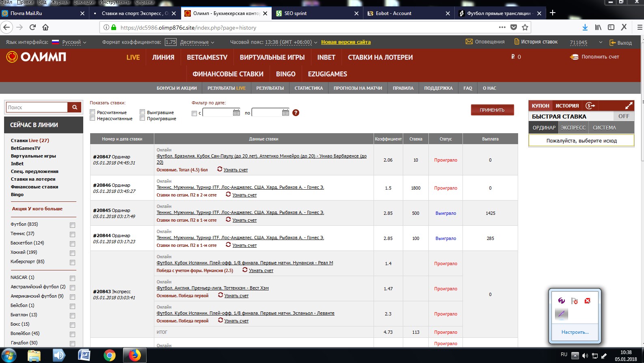Expand the coupon panel with arrows icon
644x363 pixels.
(x=629, y=106)
